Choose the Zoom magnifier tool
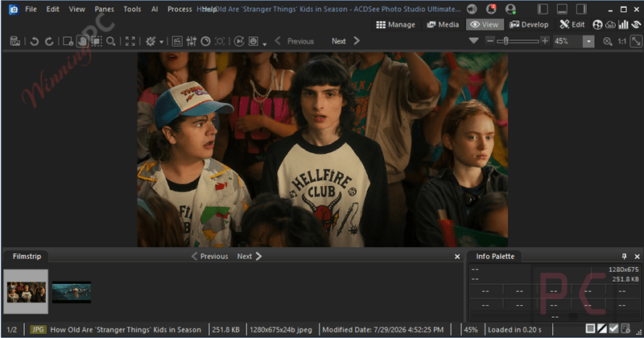 tap(111, 41)
